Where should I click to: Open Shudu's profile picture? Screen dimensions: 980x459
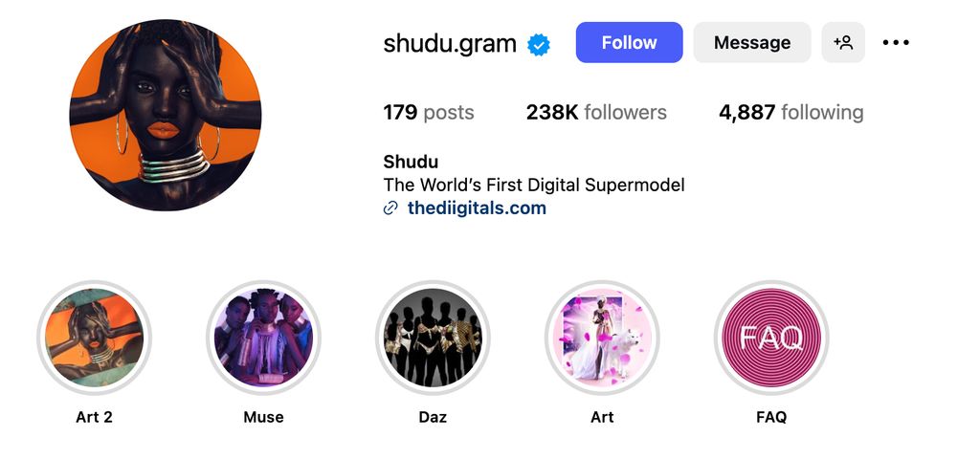click(166, 115)
